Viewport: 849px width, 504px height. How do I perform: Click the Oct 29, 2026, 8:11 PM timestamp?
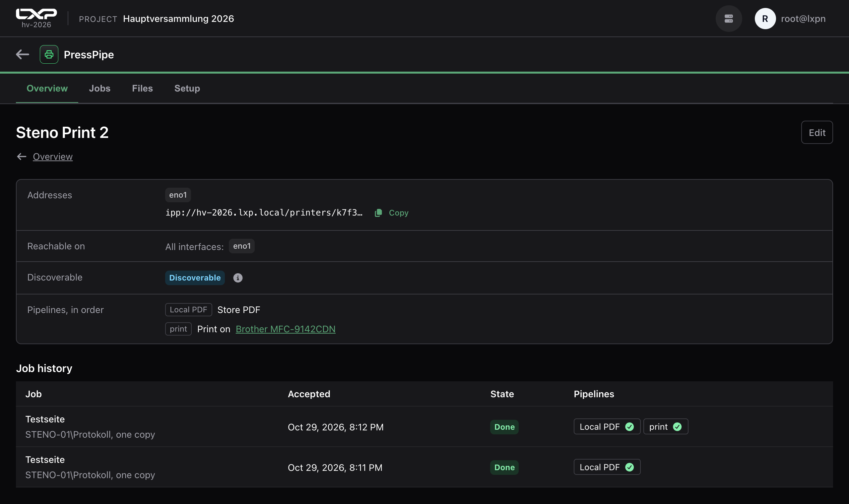pyautogui.click(x=335, y=467)
